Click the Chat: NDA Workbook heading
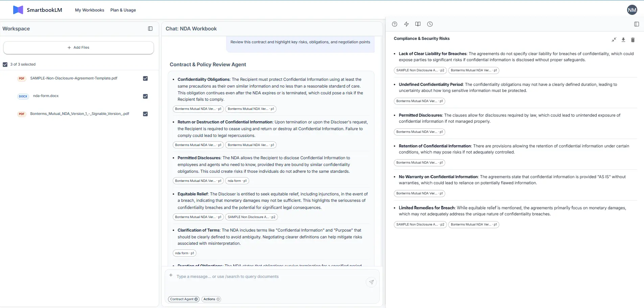Screen dimensions: 644x308 191,29
